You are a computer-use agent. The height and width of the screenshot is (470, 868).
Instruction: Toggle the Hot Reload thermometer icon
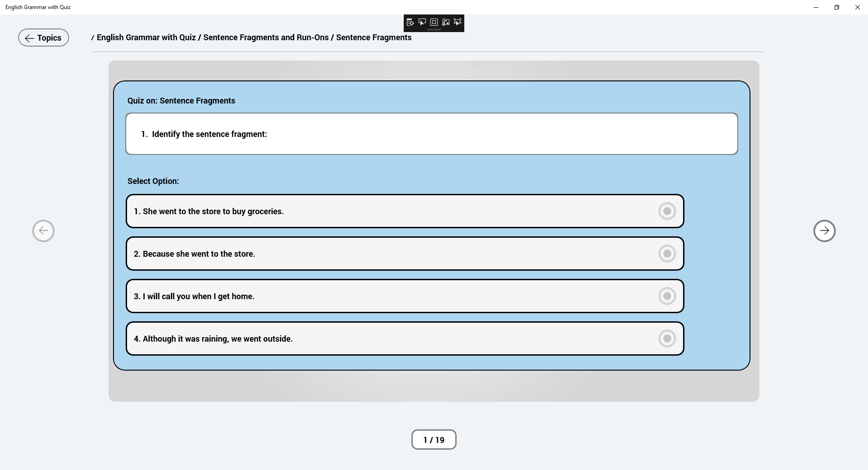446,22
